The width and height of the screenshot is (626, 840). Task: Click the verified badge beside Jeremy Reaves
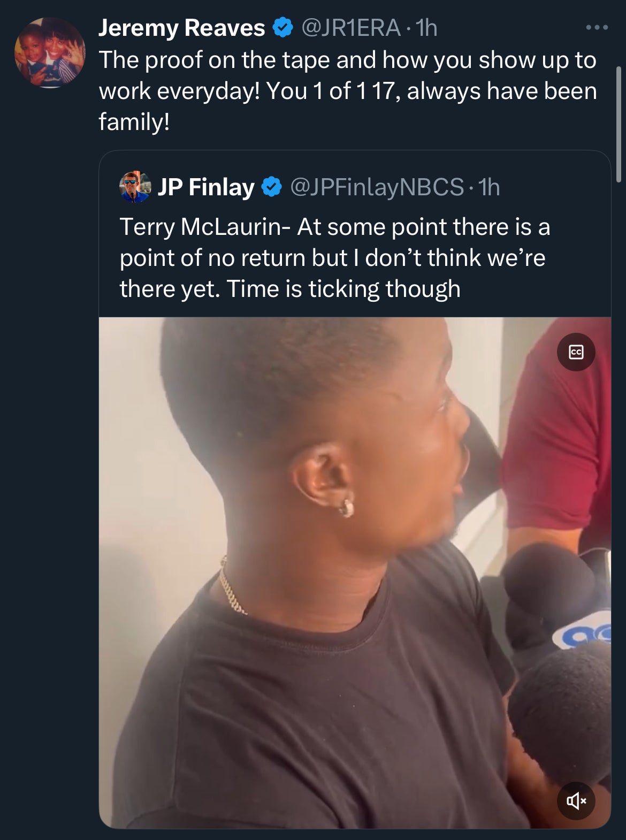coord(283,28)
